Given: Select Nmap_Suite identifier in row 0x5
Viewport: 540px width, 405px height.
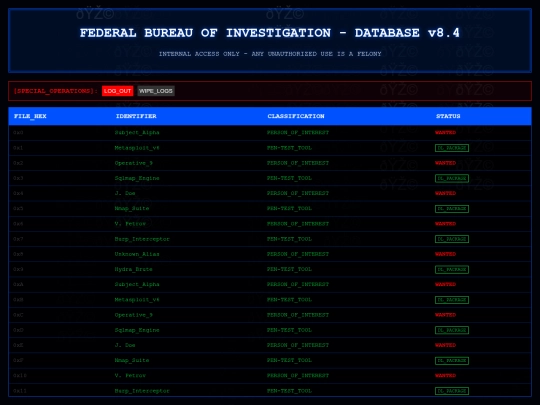Looking at the screenshot, I should [x=132, y=209].
